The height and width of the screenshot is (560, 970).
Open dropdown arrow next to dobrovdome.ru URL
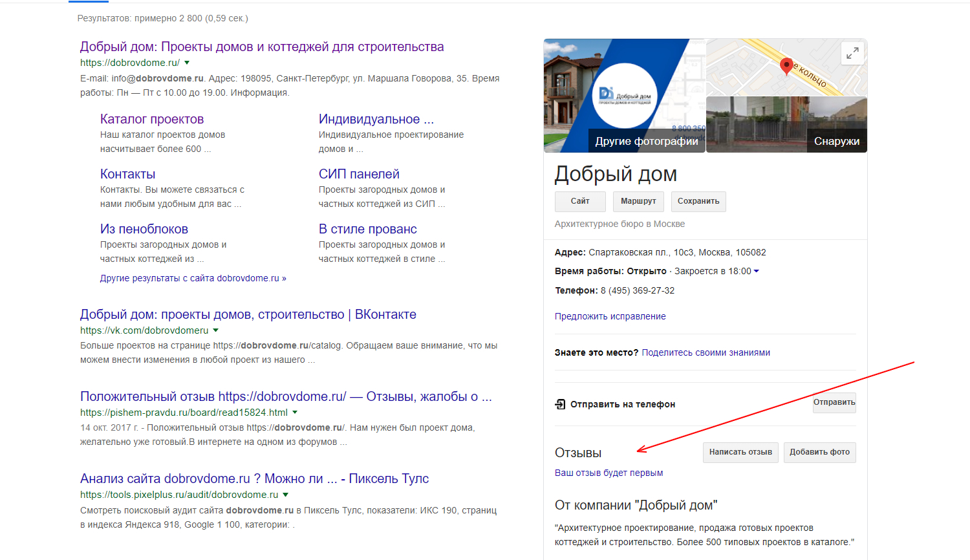187,63
